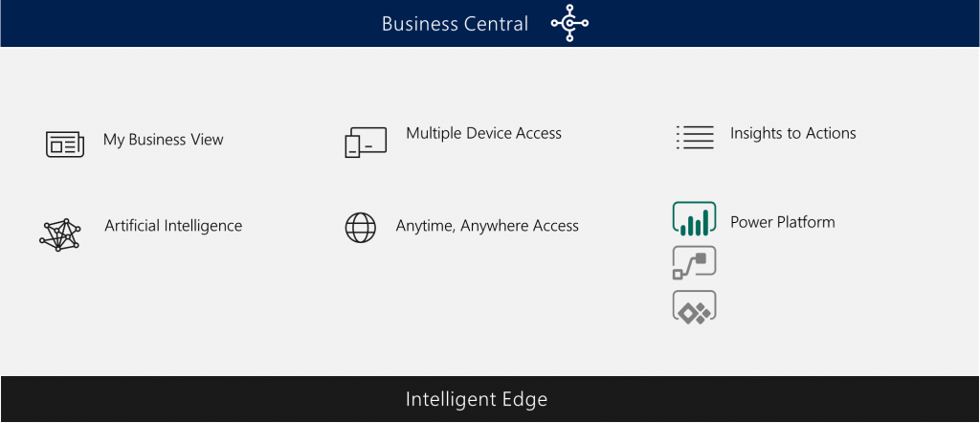Select the globe icon for Anytime Access
Screen dimensions: 980x423
pyautogui.click(x=361, y=228)
